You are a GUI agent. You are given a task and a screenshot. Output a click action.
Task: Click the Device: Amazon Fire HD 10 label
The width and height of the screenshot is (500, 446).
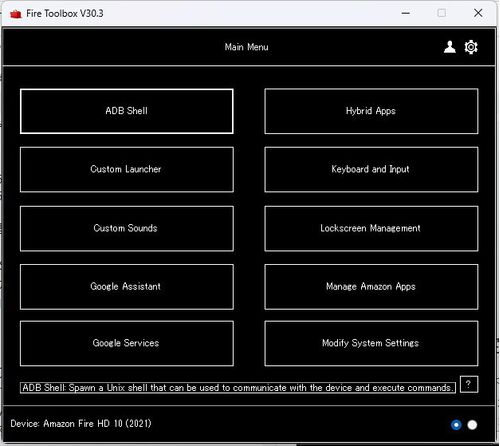[x=81, y=424]
